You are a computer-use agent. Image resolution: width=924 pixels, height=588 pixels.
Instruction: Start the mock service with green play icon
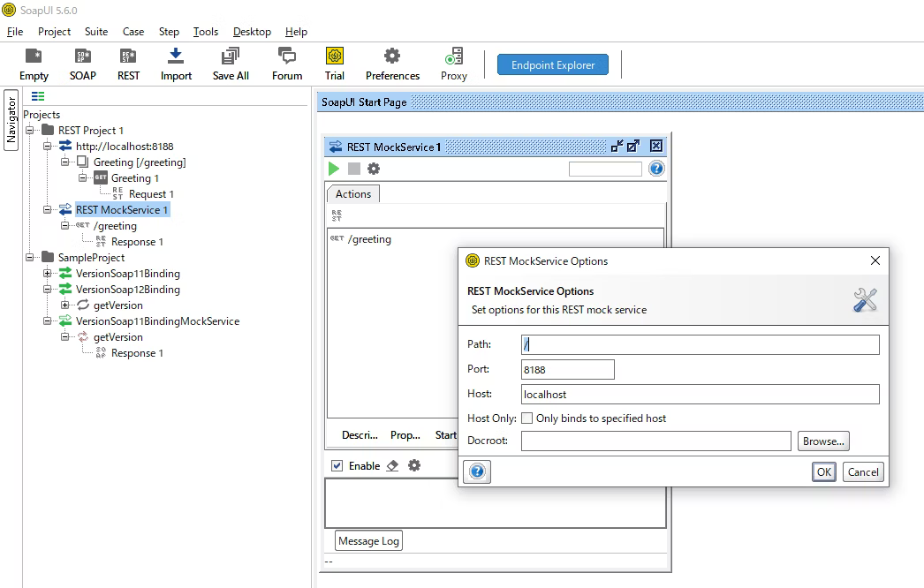coord(334,169)
